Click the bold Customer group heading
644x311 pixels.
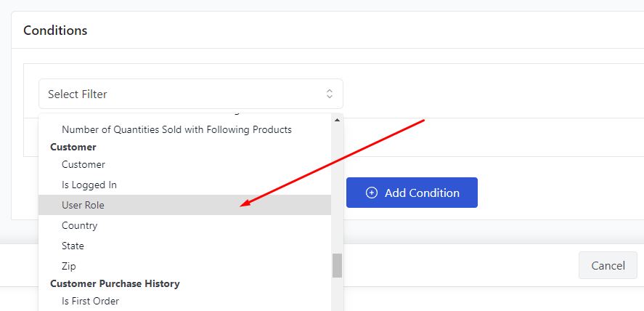click(73, 147)
